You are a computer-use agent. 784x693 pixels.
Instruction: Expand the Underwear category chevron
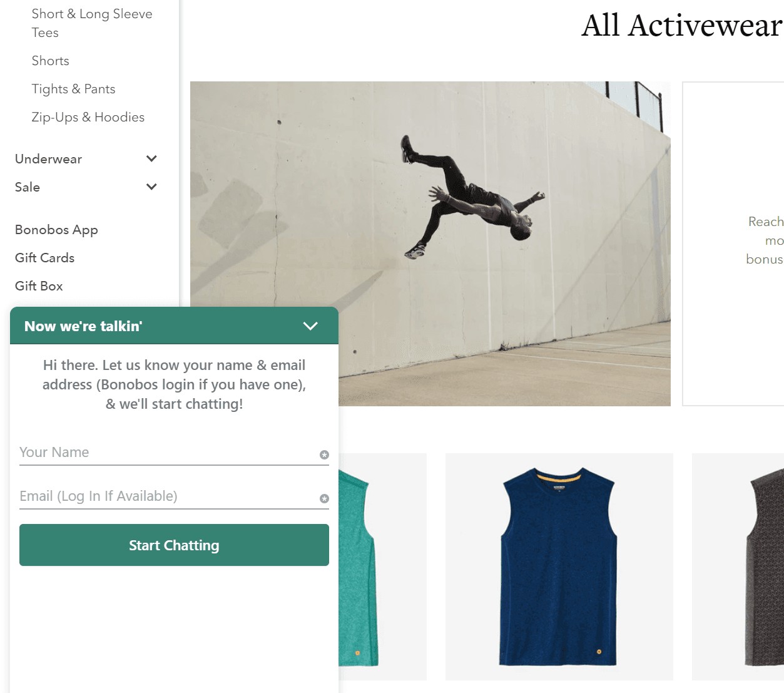tap(151, 159)
